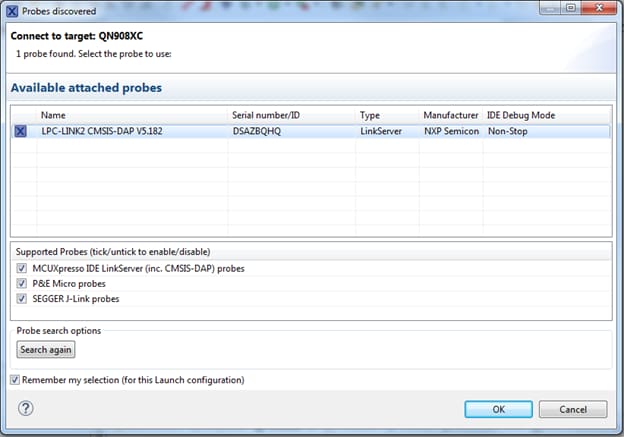624x437 pixels.
Task: Confirm the selection with OK
Action: click(x=498, y=409)
